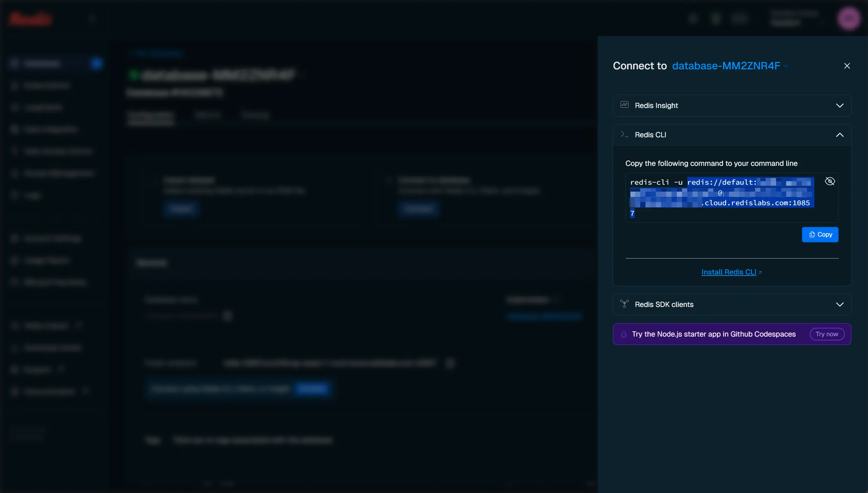Click the pink user avatar at top right

click(x=848, y=18)
